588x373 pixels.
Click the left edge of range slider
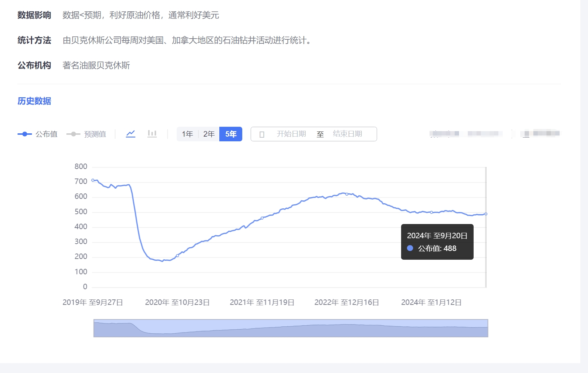[x=94, y=328]
